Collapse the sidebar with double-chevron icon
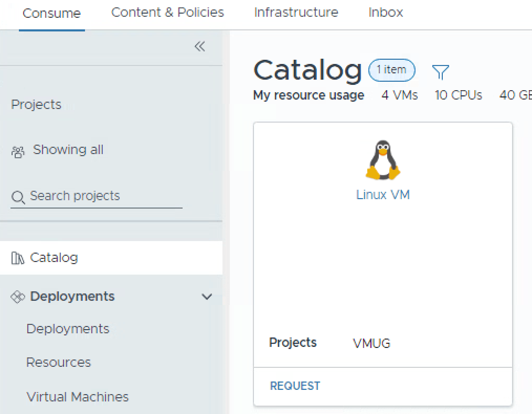The height and width of the screenshot is (414, 532). tap(199, 47)
